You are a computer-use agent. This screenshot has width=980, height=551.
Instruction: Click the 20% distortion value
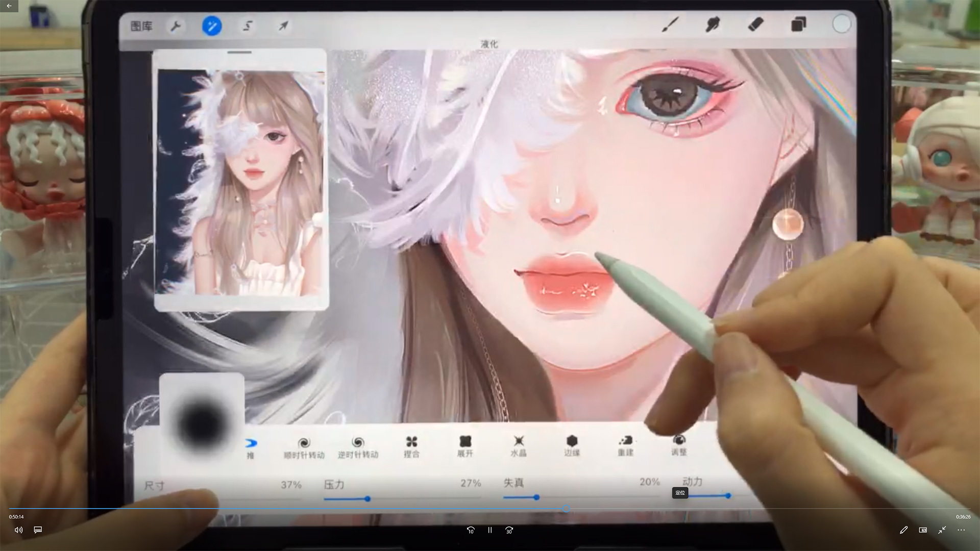point(650,482)
